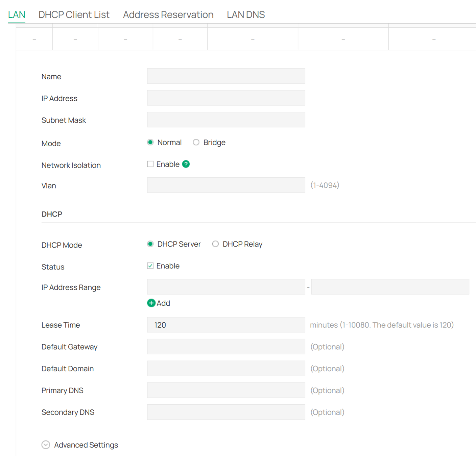Click the green Add icon under IP Address Range
Image resolution: width=476 pixels, height=456 pixels.
pyautogui.click(x=151, y=303)
